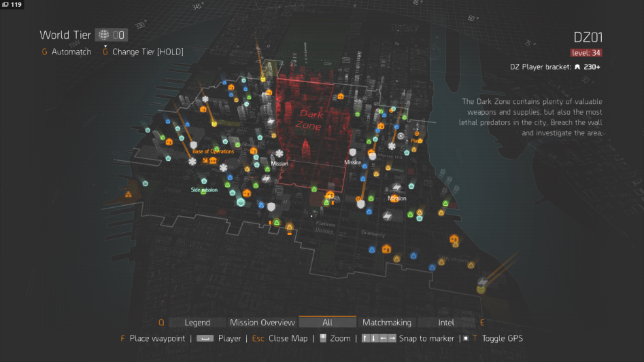Select the snowflake marker left of Base of Operations
Image resolution: width=644 pixels, height=362 pixels.
[192, 161]
